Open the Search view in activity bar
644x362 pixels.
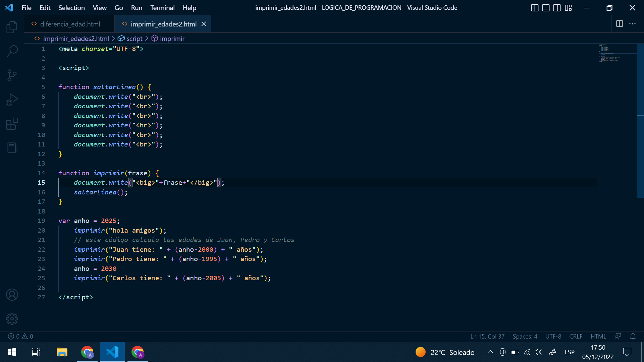(12, 51)
